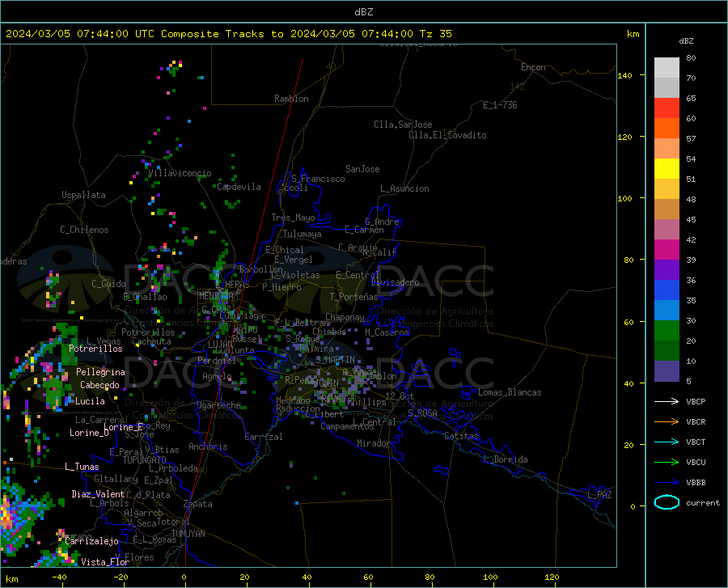This screenshot has width=728, height=588.
Task: Click the green VBCU arrow icon
Action: (x=667, y=463)
